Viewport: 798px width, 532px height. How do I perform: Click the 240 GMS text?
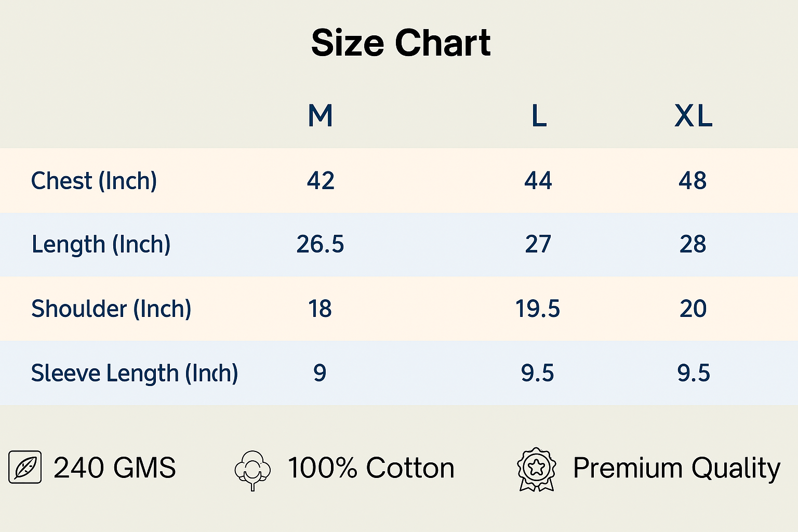pos(115,468)
